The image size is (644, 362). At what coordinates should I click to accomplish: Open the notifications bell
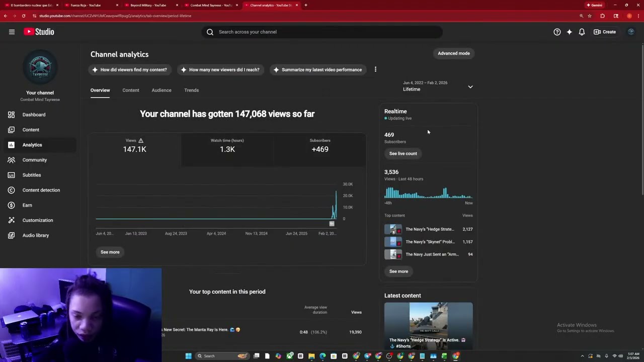(x=582, y=32)
